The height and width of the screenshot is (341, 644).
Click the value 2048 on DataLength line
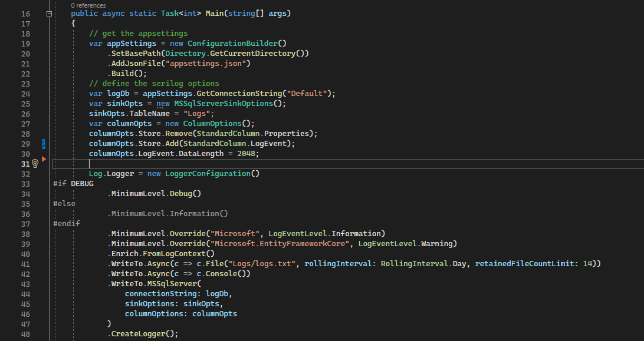click(247, 153)
